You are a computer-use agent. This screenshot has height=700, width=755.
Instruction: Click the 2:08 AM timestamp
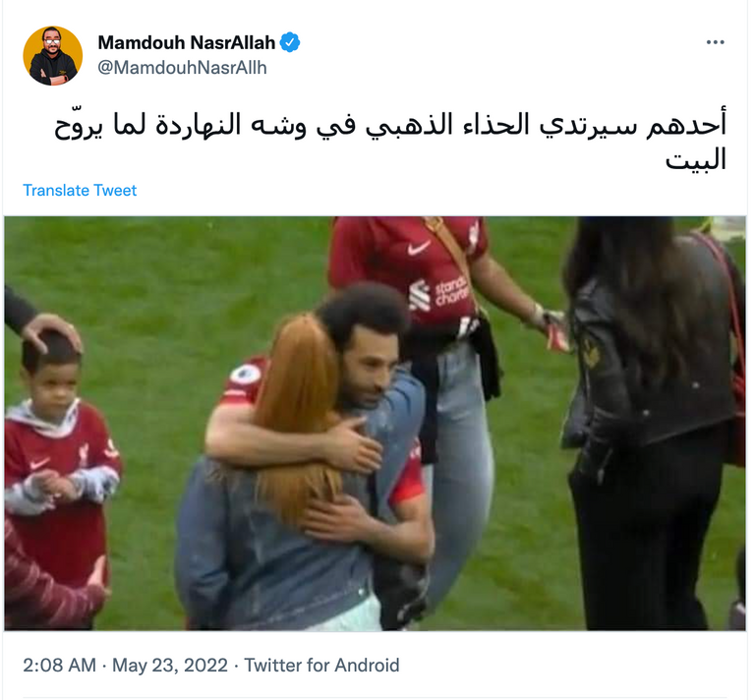coord(59,666)
